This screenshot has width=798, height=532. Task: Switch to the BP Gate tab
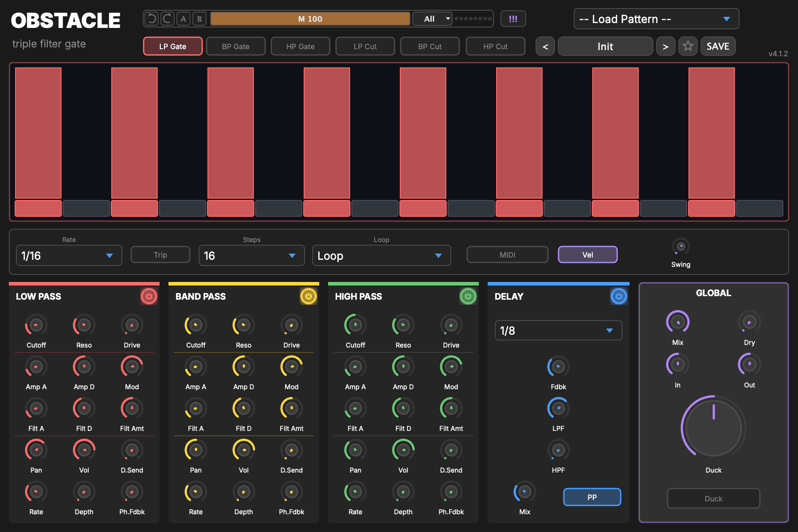click(236, 46)
